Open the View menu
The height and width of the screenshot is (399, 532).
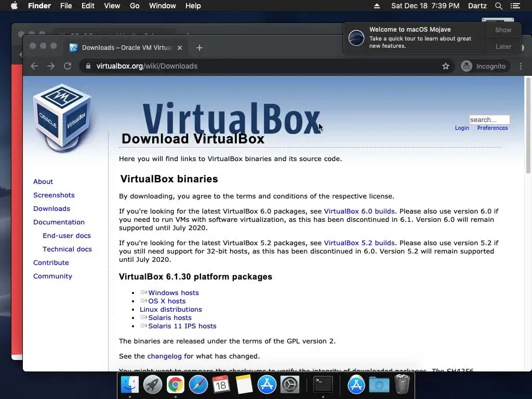point(112,6)
